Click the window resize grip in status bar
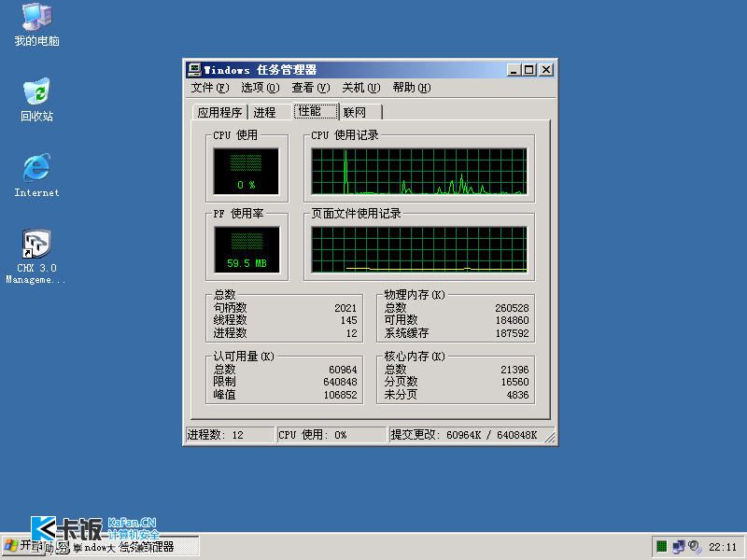Screen dimensions: 747x560 click(x=550, y=437)
